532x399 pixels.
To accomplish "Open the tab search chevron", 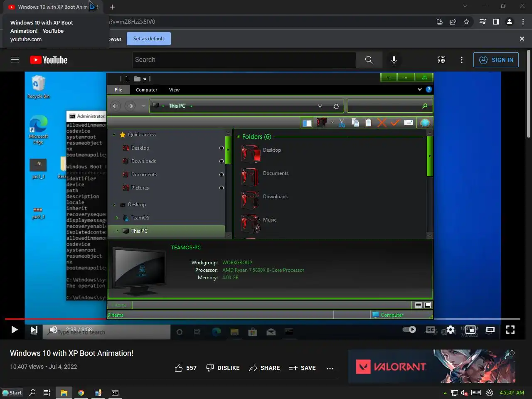I will 465,6.
